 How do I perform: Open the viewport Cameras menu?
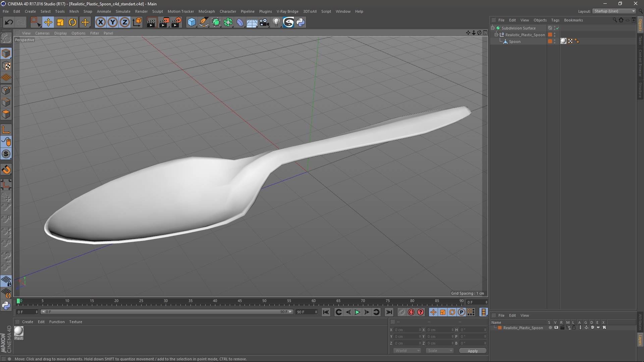42,33
